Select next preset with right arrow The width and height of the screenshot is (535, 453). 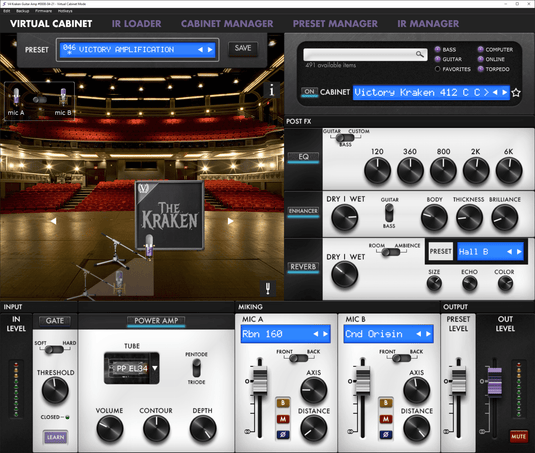210,50
